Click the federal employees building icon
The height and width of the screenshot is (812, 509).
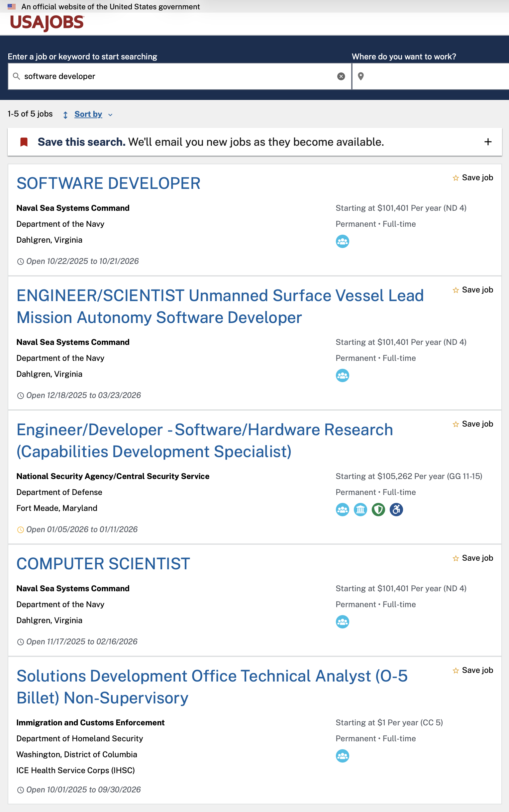[360, 510]
